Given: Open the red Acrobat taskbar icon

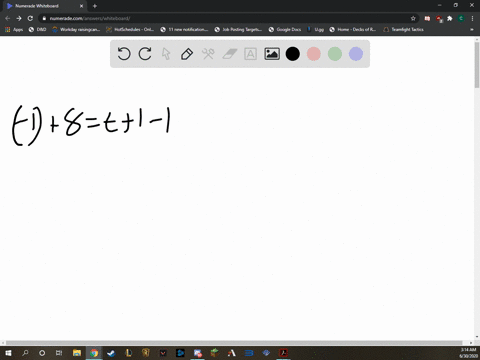Looking at the screenshot, I should pyautogui.click(x=283, y=353).
